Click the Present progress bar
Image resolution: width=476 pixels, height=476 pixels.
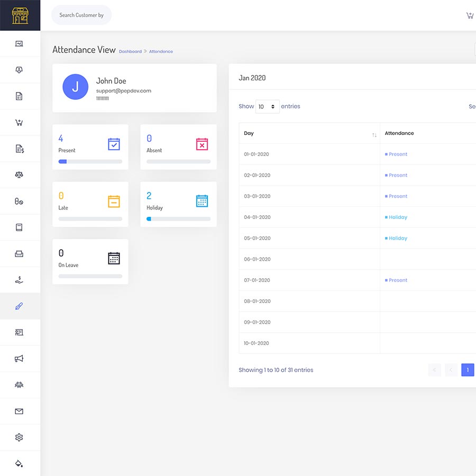coord(90,161)
